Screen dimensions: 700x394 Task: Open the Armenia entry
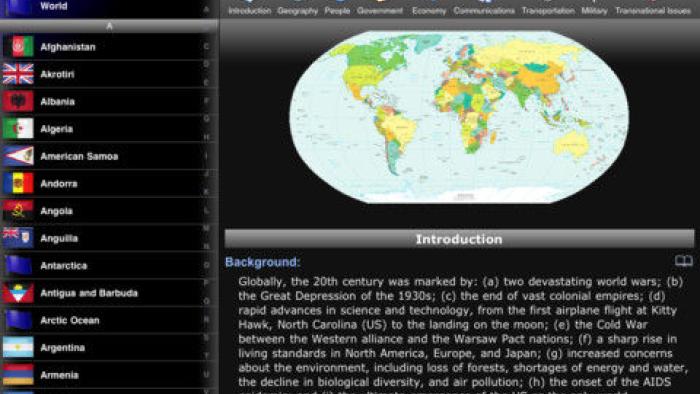(109, 375)
